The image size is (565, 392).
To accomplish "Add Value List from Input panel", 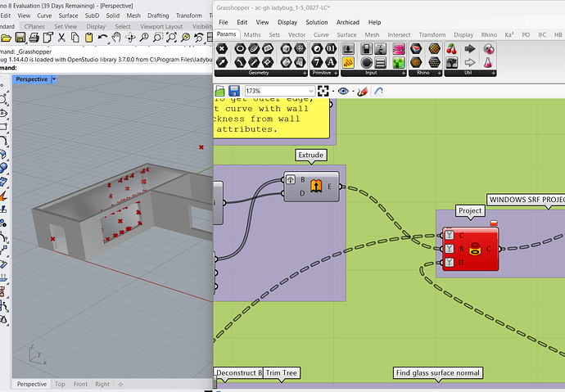I will pyautogui.click(x=380, y=63).
